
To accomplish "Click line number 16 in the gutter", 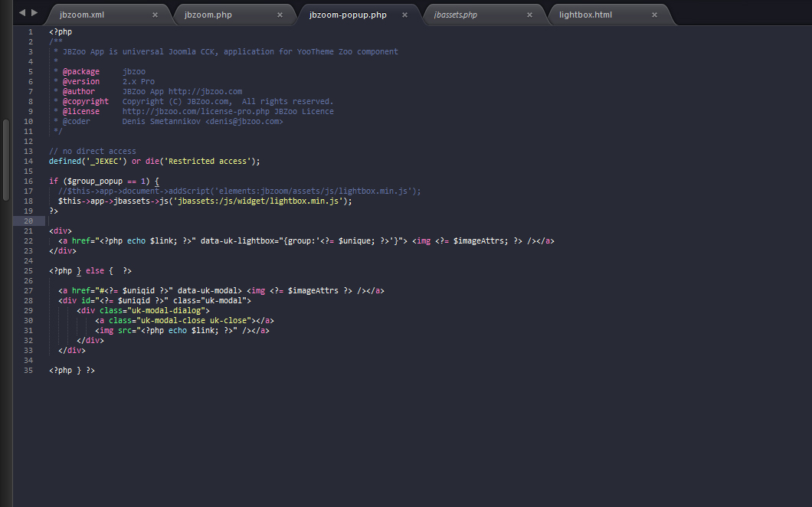I will click(x=28, y=181).
